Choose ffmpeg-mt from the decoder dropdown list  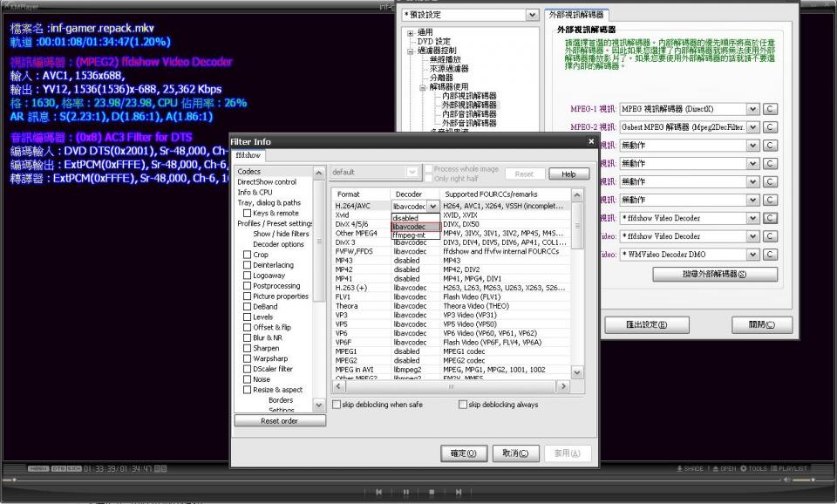pyautogui.click(x=408, y=235)
